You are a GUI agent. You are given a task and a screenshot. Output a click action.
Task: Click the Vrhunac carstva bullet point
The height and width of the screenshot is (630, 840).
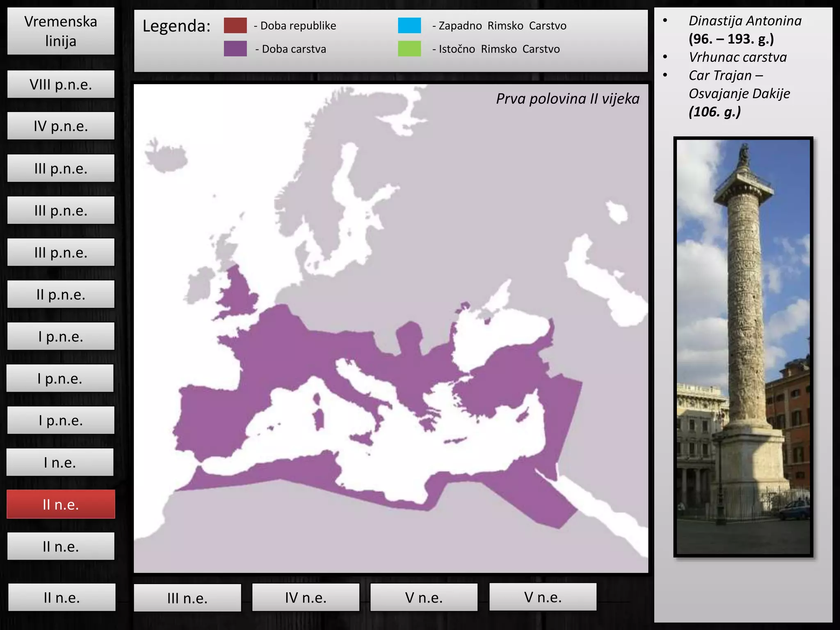737,57
